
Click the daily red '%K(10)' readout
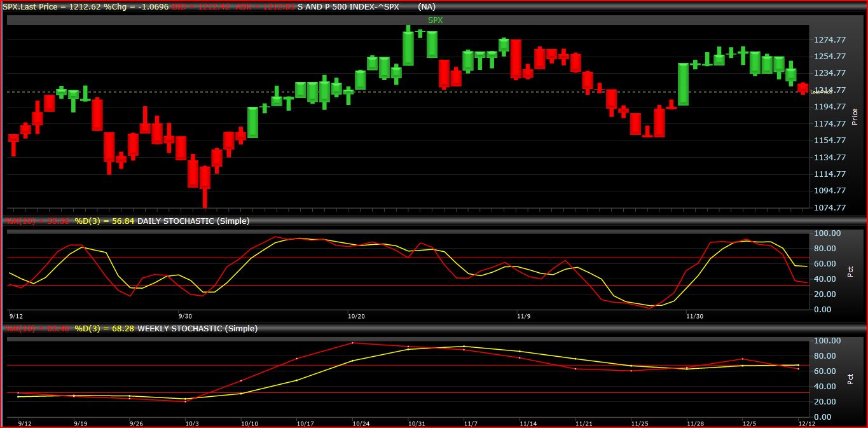coord(37,221)
